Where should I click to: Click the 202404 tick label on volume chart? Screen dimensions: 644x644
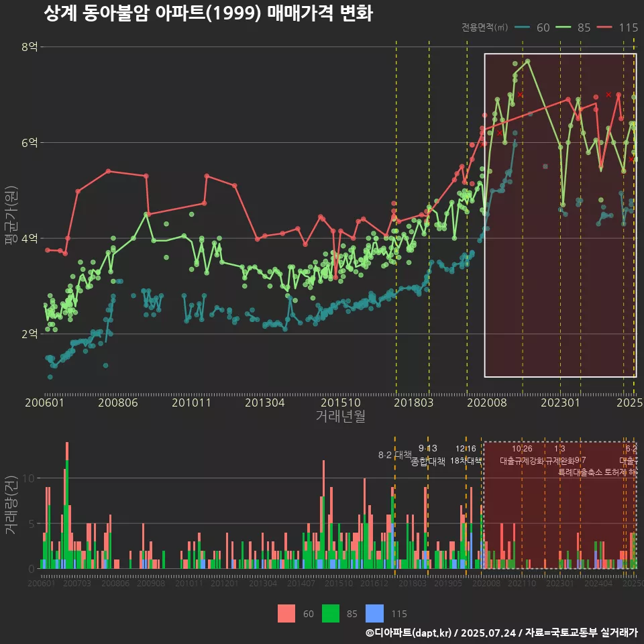pos(598,583)
